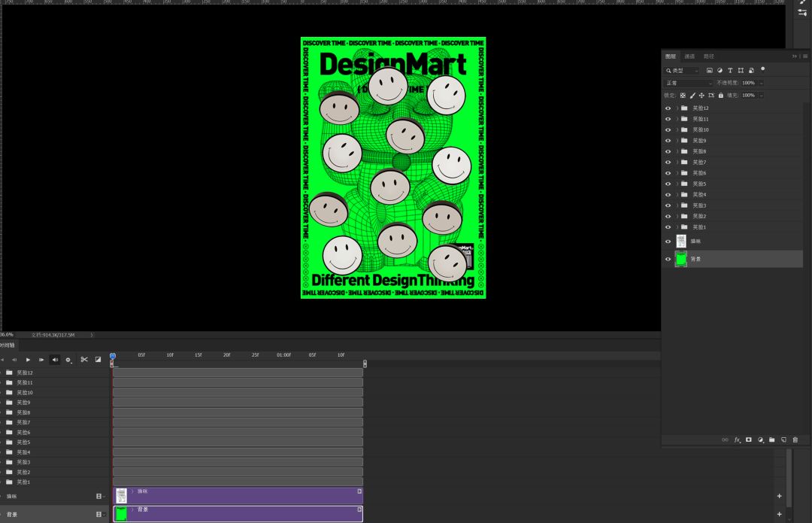Hide 笑脸4 group in Layers panel

[668, 195]
